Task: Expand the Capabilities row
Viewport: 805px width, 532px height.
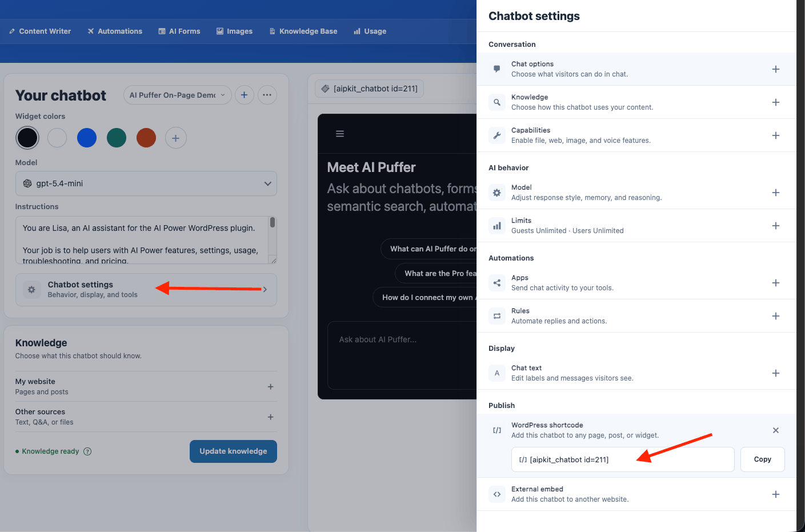Action: click(776, 135)
